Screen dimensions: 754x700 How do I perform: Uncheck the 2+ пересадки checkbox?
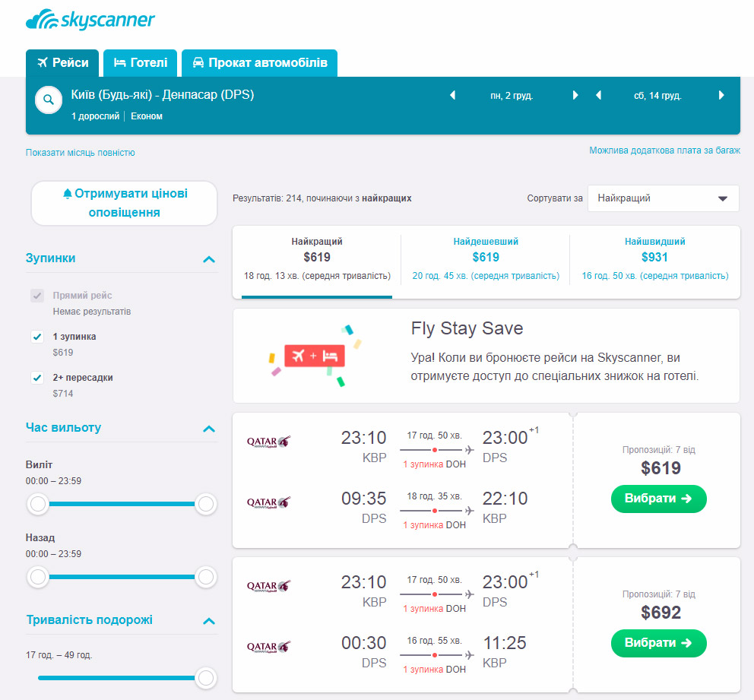[x=37, y=378]
